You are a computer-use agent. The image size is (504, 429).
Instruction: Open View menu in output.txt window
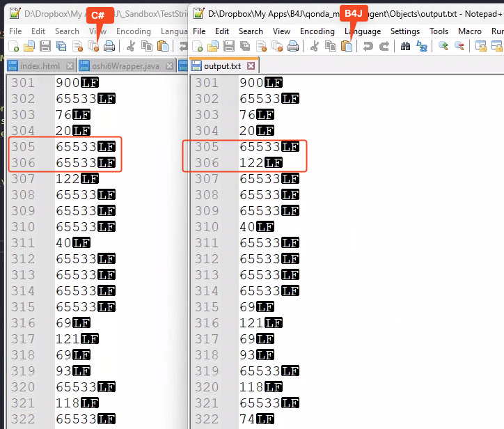click(281, 31)
